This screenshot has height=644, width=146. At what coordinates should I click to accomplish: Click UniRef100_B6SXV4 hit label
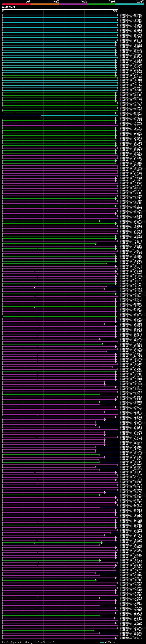pos(131,35)
